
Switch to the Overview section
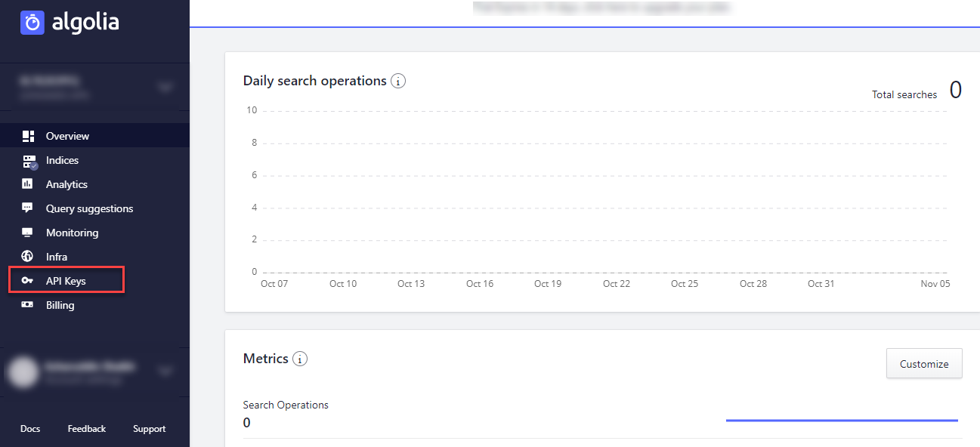(x=67, y=136)
